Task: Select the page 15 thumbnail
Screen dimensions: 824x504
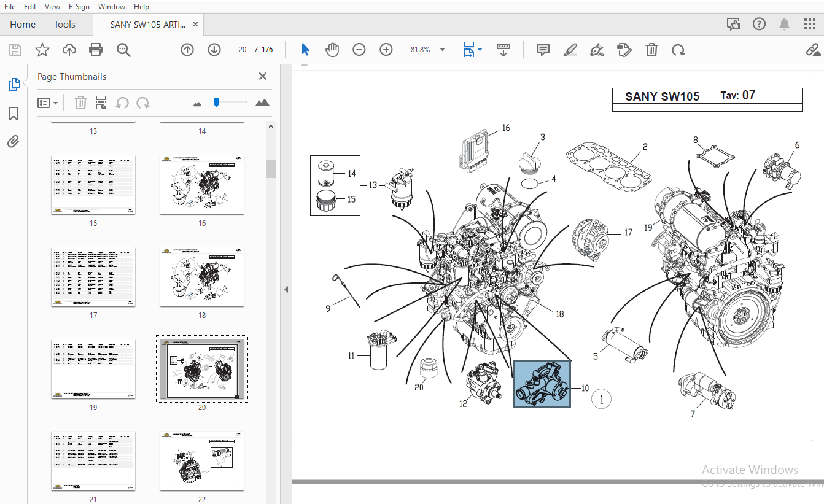Action: click(93, 185)
